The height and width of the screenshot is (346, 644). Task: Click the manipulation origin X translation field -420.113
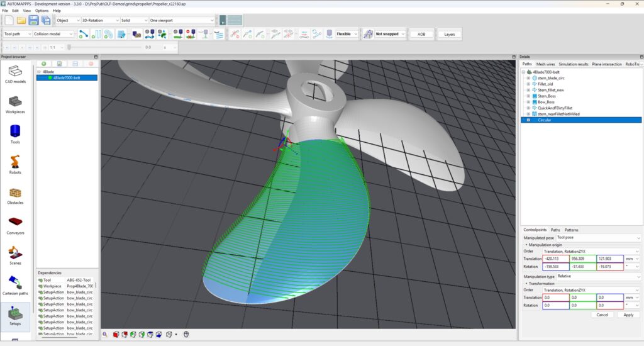tap(556, 259)
